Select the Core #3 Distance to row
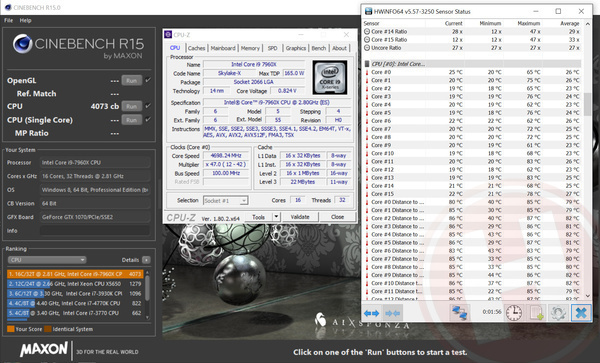 pyautogui.click(x=473, y=226)
